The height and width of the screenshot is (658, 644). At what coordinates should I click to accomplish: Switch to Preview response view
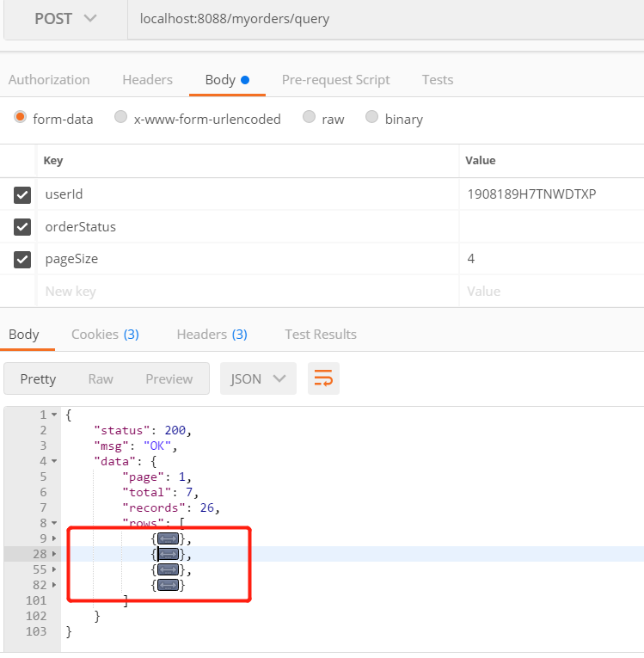tap(169, 378)
